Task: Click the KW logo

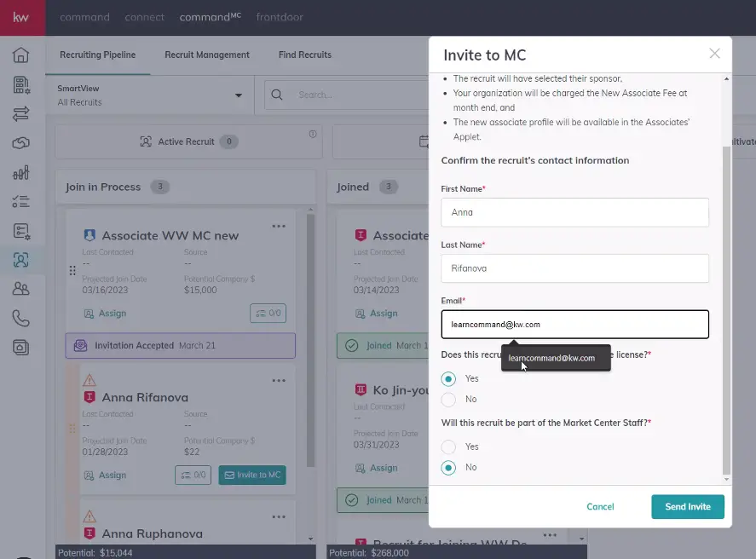Action: [x=20, y=17]
